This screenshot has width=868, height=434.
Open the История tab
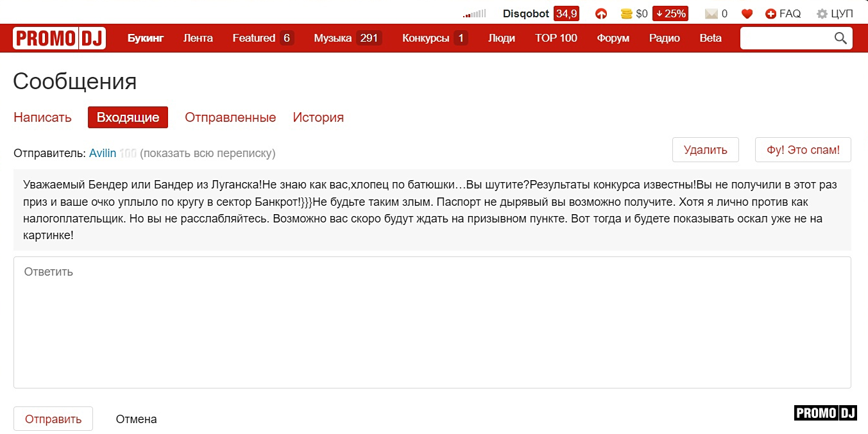318,117
